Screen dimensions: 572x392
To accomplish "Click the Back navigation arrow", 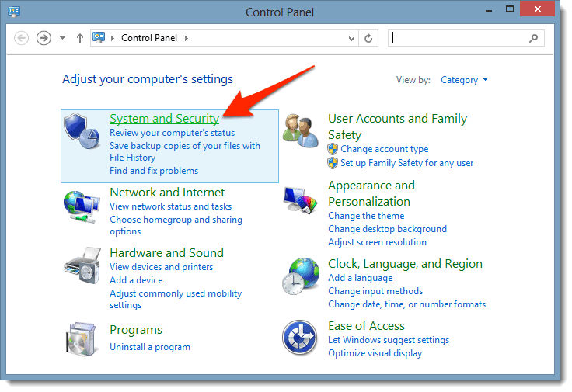I will pos(21,38).
